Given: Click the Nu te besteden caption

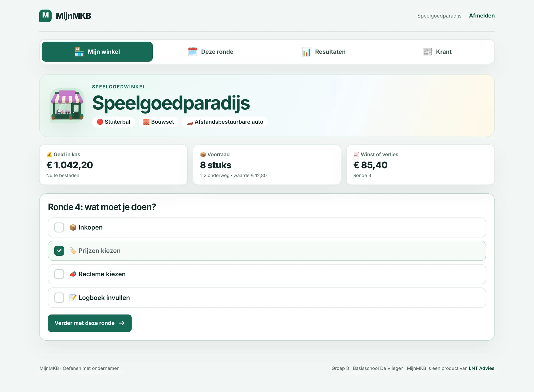Looking at the screenshot, I should point(63,175).
